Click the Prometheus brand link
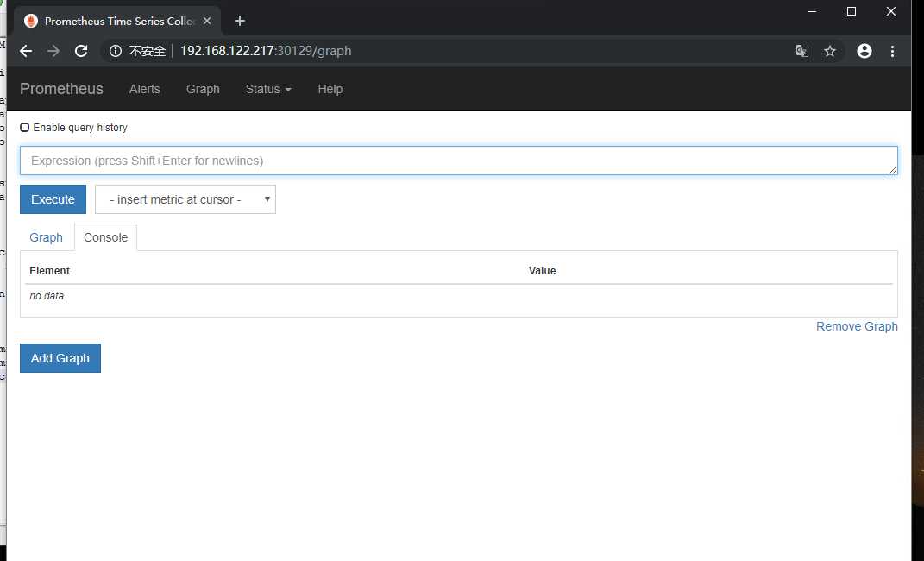 [61, 89]
